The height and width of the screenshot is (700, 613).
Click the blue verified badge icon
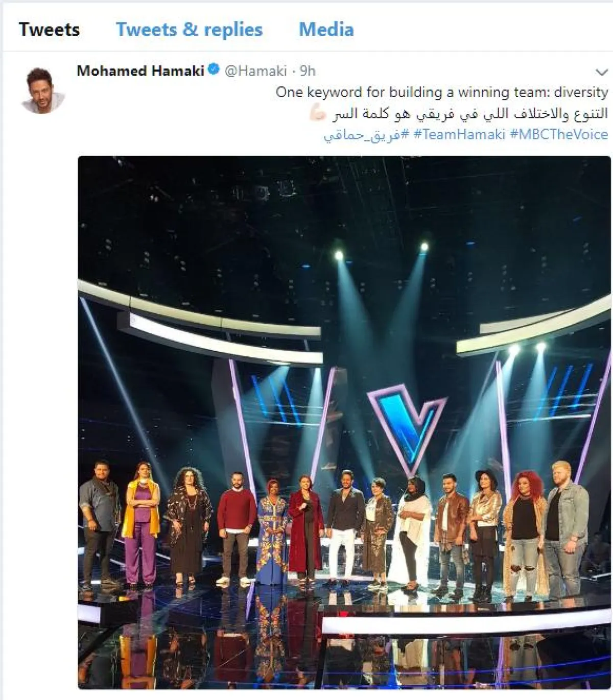coord(214,70)
